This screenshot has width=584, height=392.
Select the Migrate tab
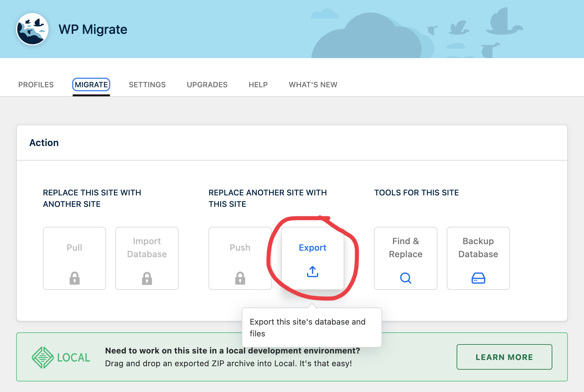pyautogui.click(x=91, y=85)
